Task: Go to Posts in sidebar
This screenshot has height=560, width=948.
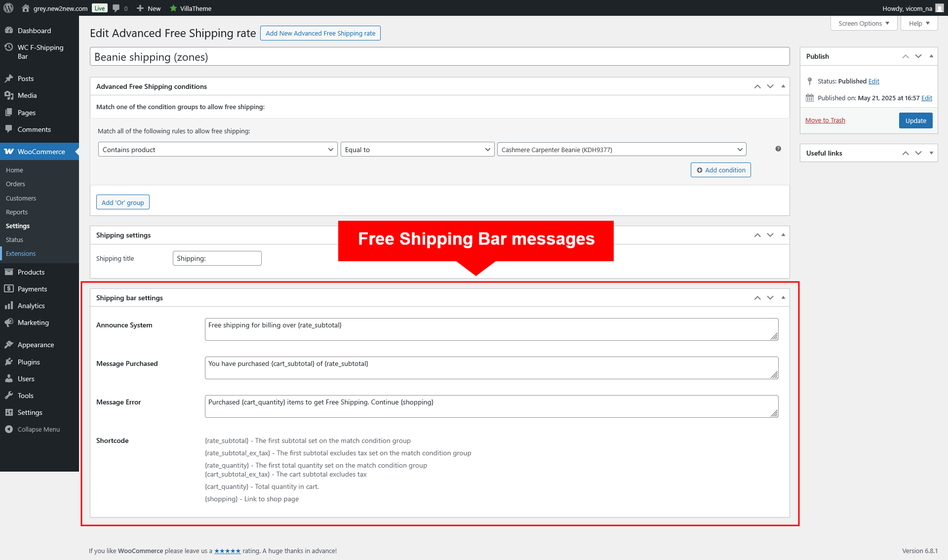Action: tap(26, 79)
